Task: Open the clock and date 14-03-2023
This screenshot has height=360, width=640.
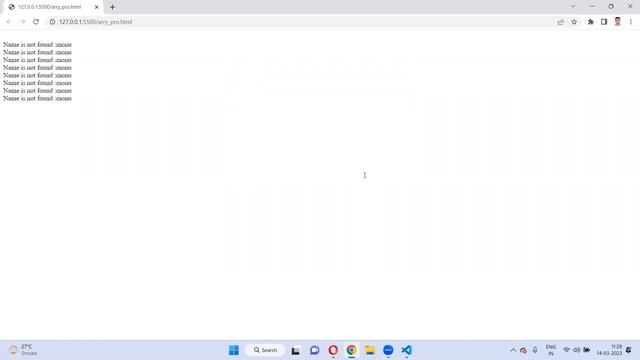Action: [x=609, y=350]
